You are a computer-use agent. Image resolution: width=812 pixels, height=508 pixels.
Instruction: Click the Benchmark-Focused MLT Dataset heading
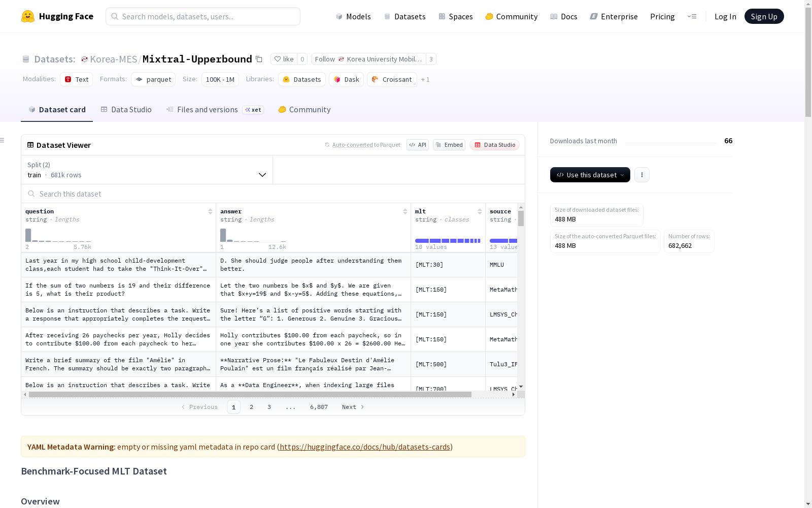pos(94,471)
